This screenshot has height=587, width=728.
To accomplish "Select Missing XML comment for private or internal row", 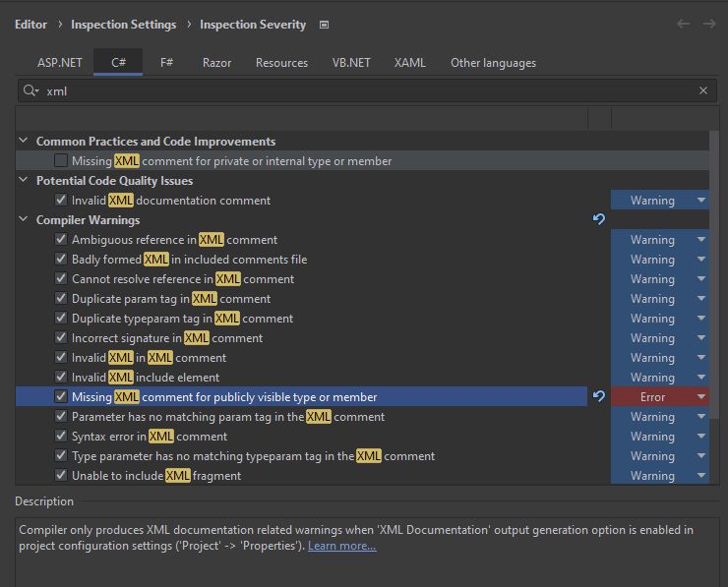I will 362,160.
